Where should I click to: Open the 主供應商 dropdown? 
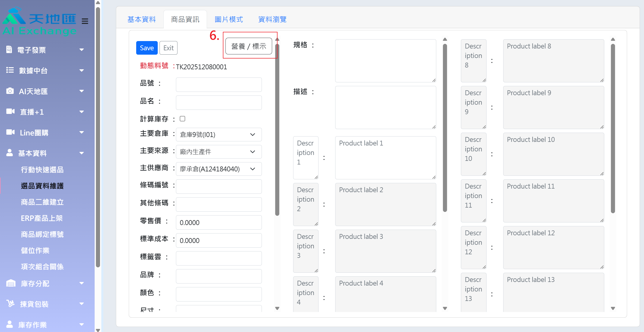[x=219, y=169]
